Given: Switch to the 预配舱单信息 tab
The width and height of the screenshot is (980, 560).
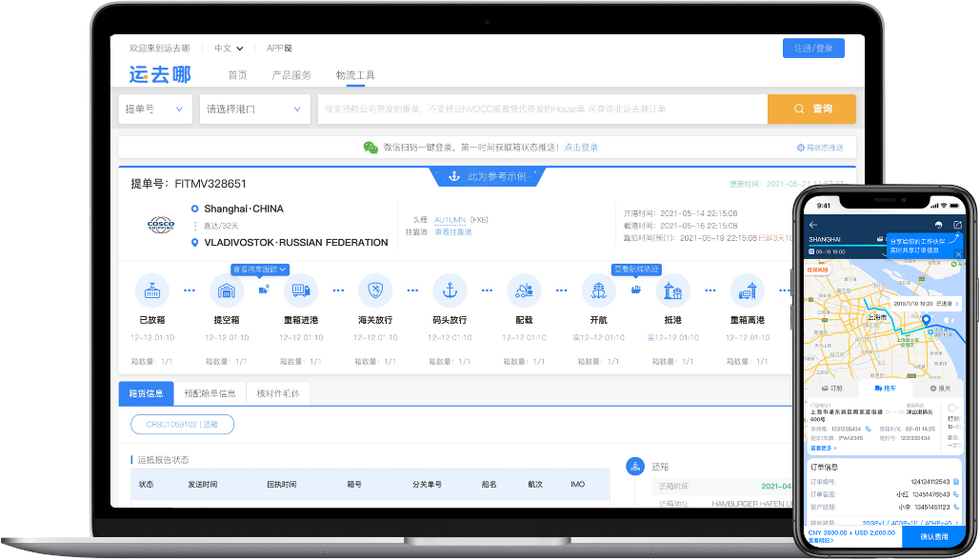Looking at the screenshot, I should click(x=210, y=393).
